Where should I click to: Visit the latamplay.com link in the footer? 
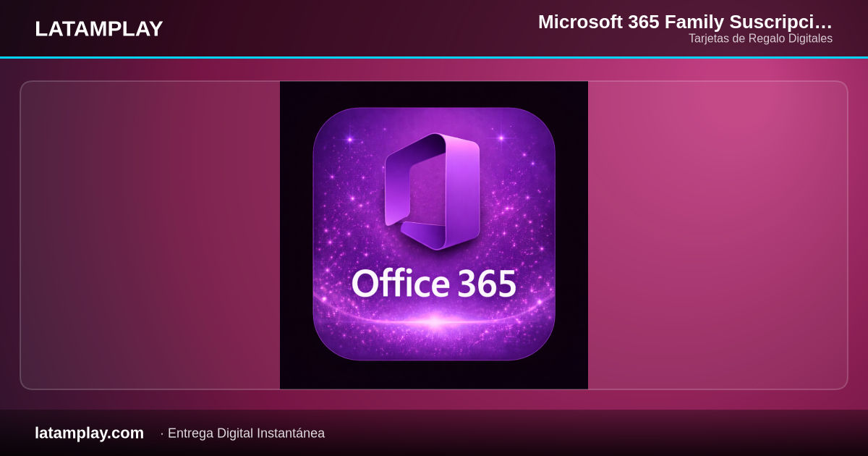pyautogui.click(x=89, y=433)
